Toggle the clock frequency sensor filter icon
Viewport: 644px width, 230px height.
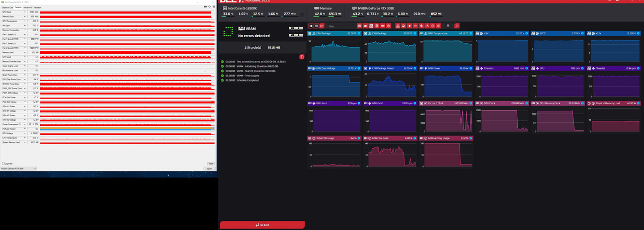point(427,26)
